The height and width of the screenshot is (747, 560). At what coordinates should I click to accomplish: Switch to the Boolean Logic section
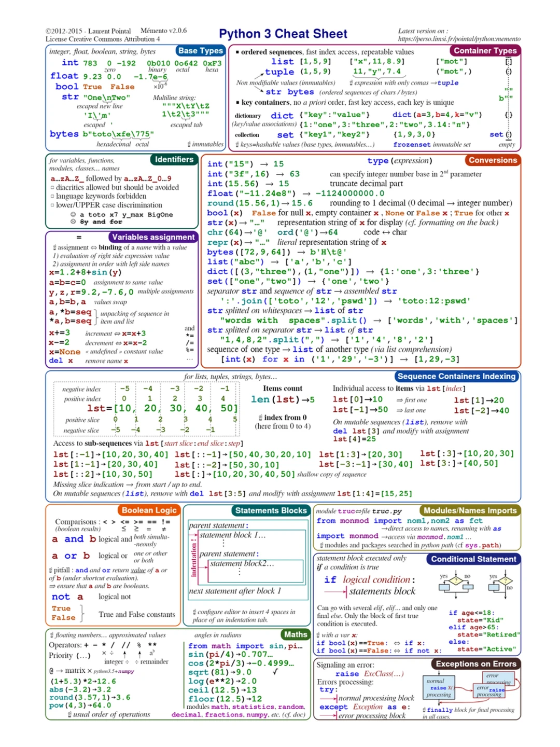click(148, 510)
